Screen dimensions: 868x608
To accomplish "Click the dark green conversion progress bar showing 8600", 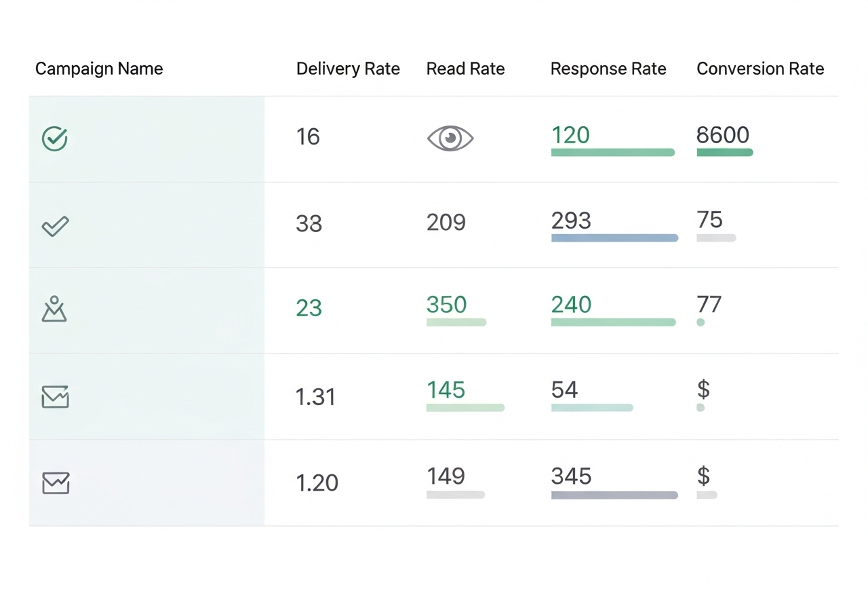I will pyautogui.click(x=724, y=153).
